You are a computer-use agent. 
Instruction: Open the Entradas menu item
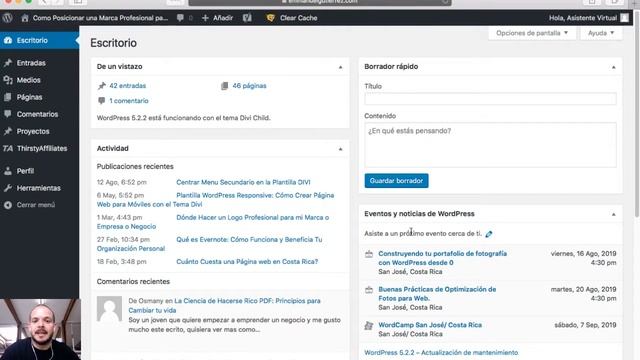click(39, 63)
